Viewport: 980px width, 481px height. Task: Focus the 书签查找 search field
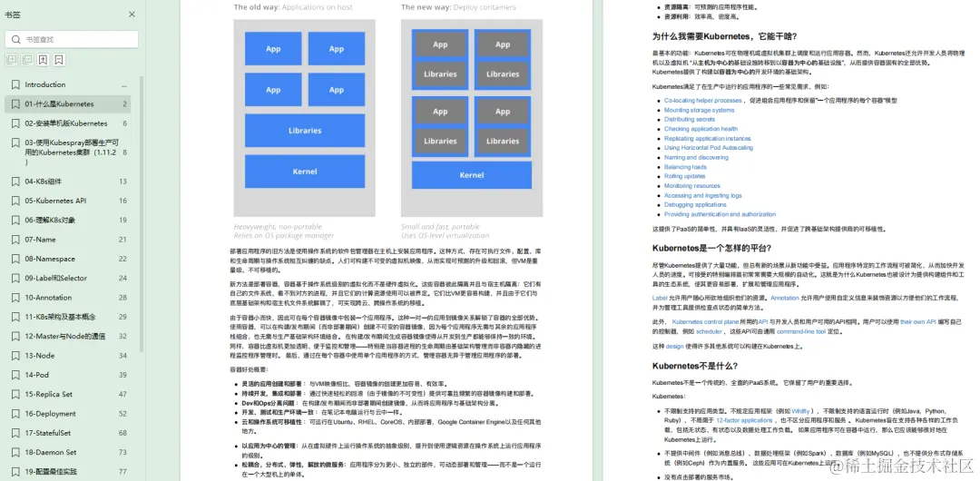tap(72, 39)
